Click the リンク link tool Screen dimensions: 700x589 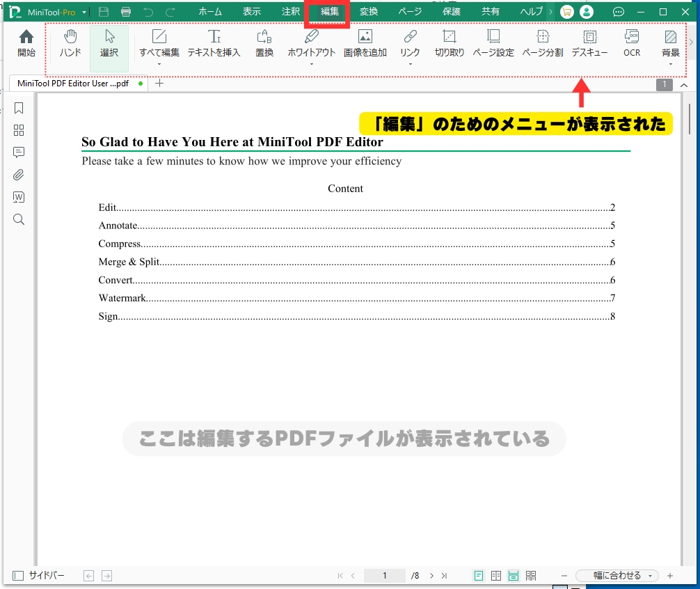(410, 43)
